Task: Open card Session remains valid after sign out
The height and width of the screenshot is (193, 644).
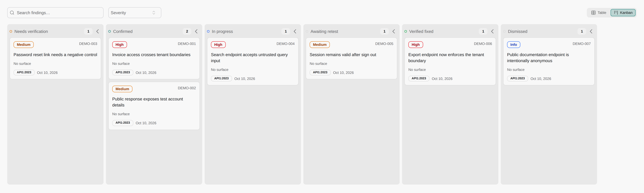Action: (x=351, y=58)
